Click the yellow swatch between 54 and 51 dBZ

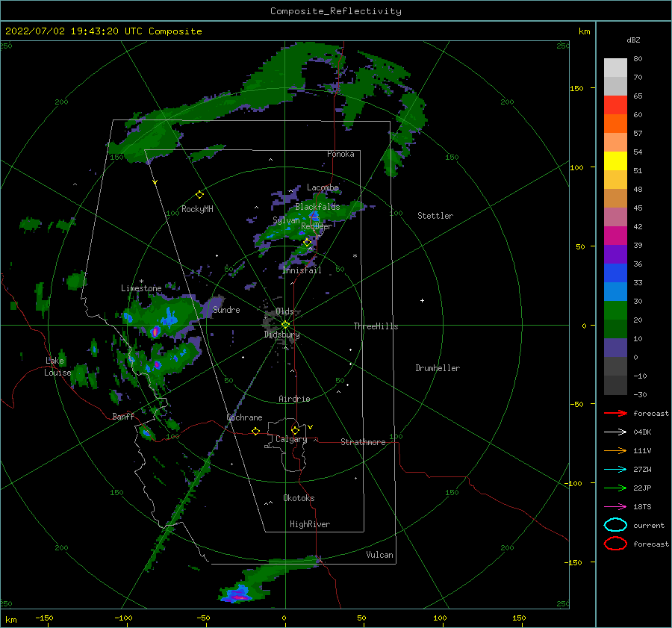tap(615, 161)
